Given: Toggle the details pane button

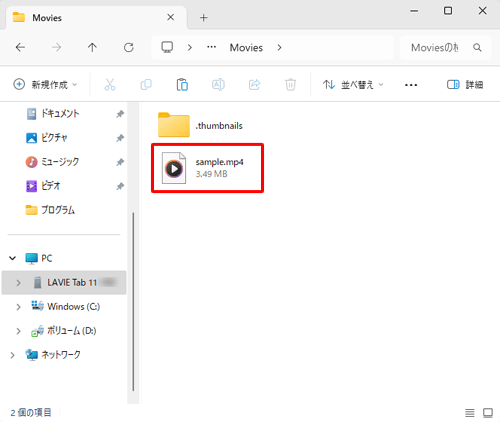Looking at the screenshot, I should [465, 85].
